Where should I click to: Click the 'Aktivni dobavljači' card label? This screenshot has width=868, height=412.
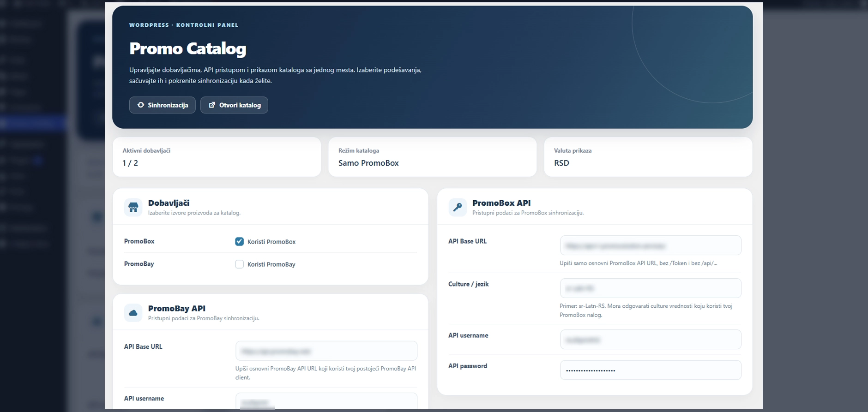tap(146, 150)
